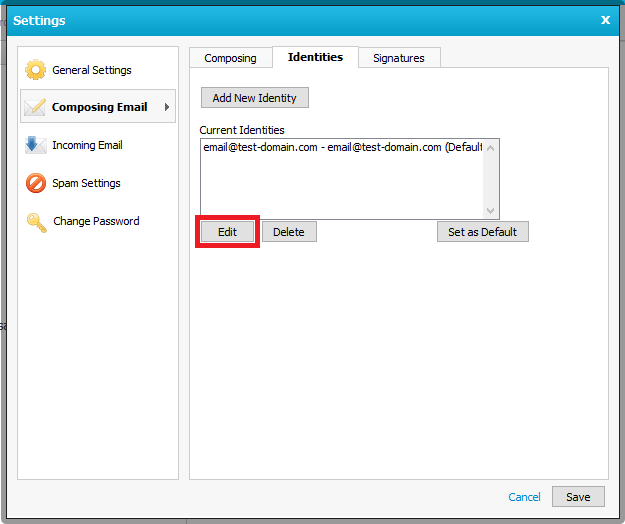Switch to the Signatures tab
625x524 pixels.
tap(399, 58)
